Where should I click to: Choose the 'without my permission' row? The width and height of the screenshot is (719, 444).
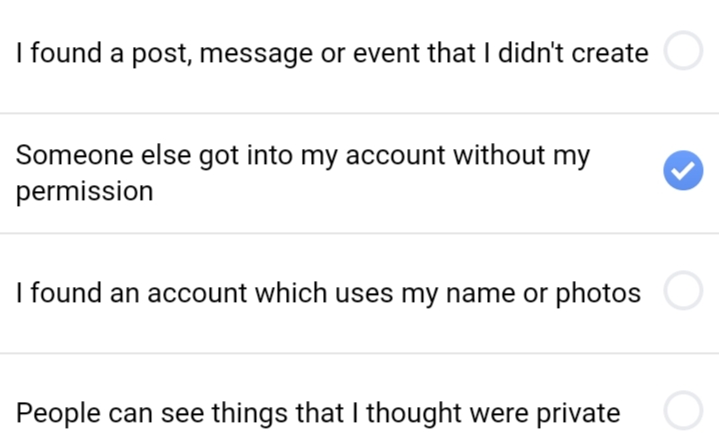click(360, 173)
